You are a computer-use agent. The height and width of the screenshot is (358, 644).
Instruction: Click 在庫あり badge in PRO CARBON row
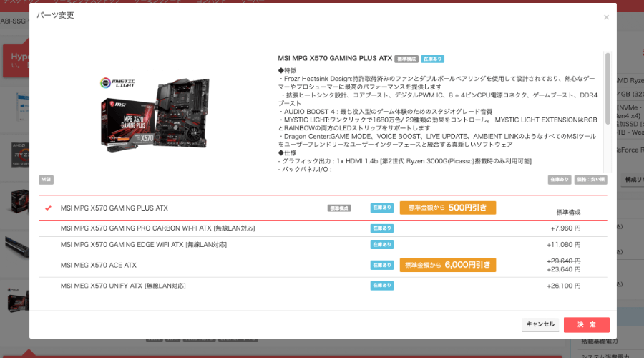coord(382,228)
